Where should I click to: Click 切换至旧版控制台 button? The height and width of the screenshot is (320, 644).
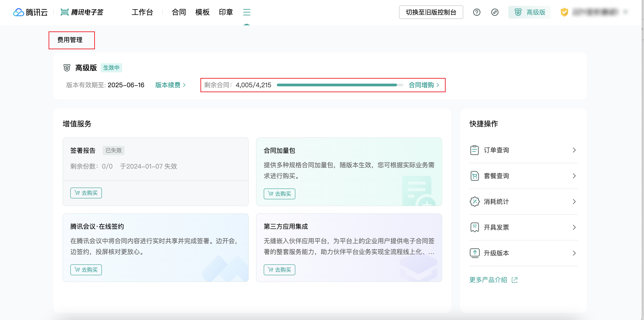(x=431, y=12)
